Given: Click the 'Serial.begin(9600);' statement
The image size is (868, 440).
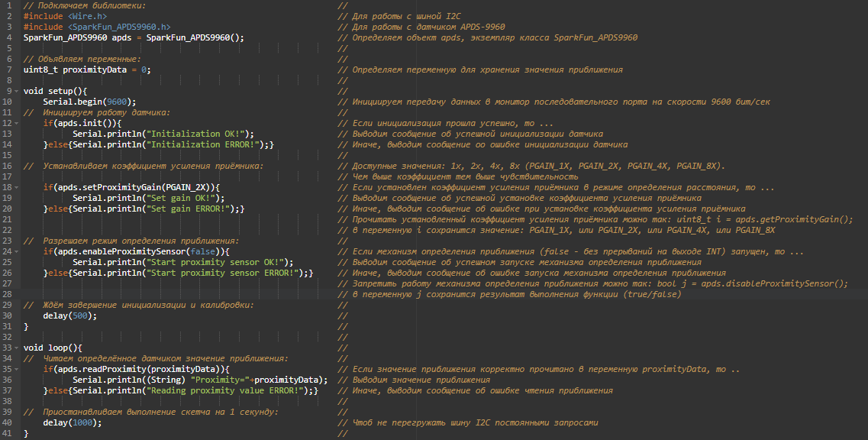Looking at the screenshot, I should tap(89, 102).
